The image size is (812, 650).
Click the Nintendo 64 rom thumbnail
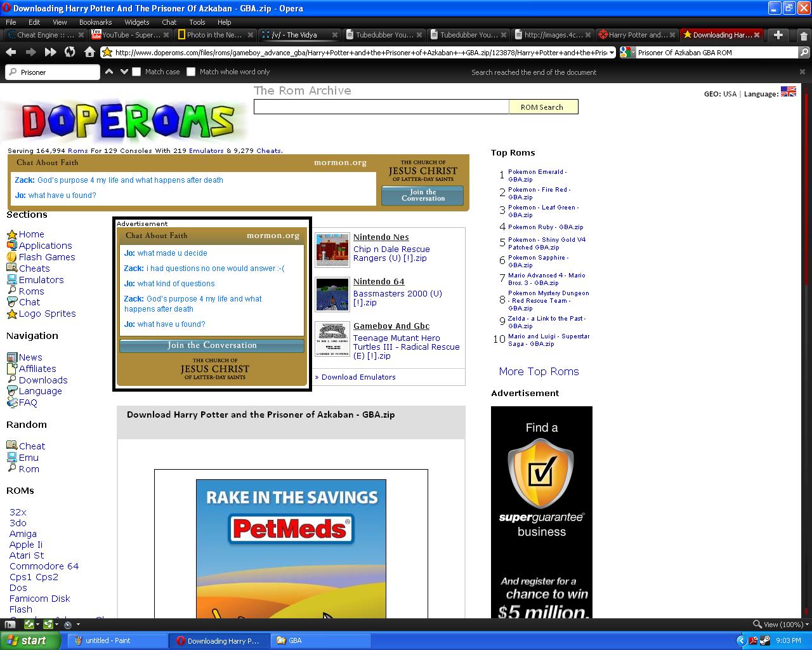coord(332,294)
